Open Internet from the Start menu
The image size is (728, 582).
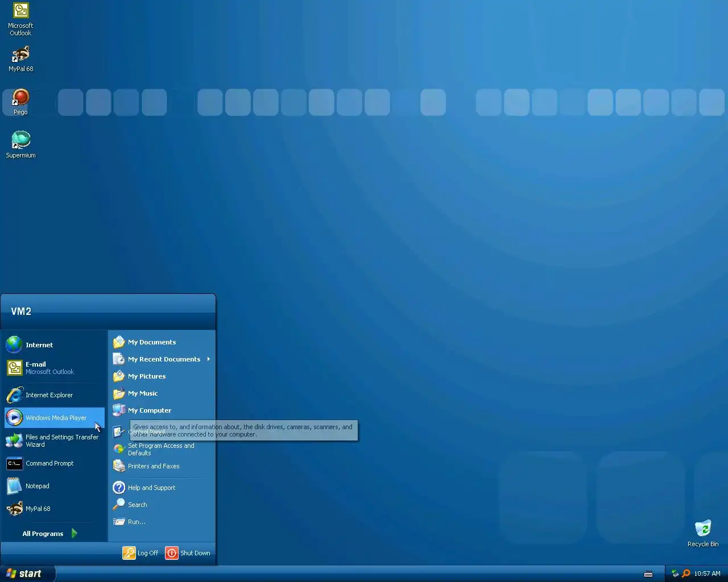[55, 345]
